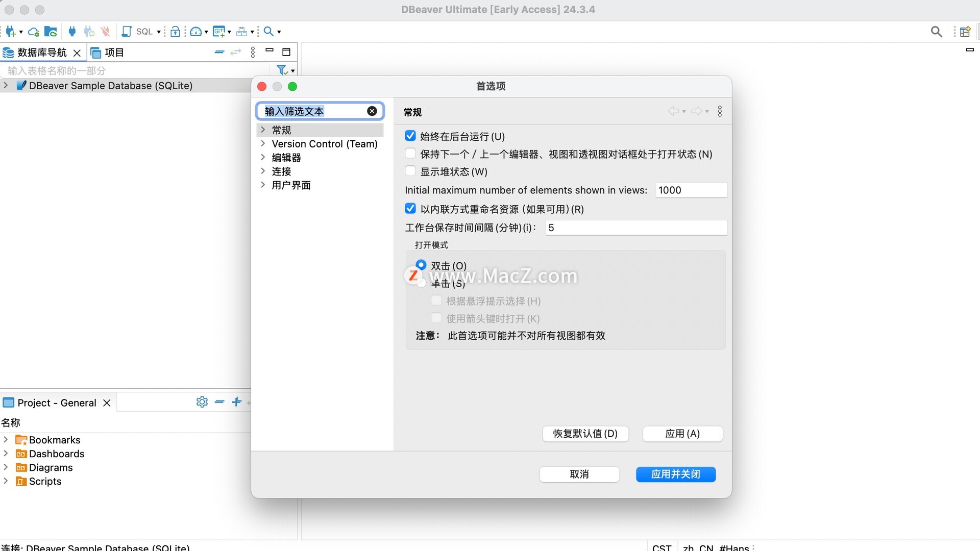Click the new database connection plug icon
The image size is (980, 551).
10,32
